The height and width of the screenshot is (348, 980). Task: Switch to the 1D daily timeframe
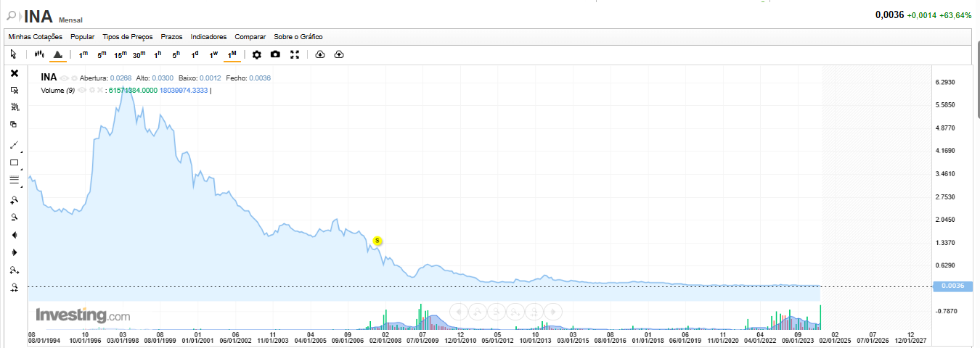point(195,54)
